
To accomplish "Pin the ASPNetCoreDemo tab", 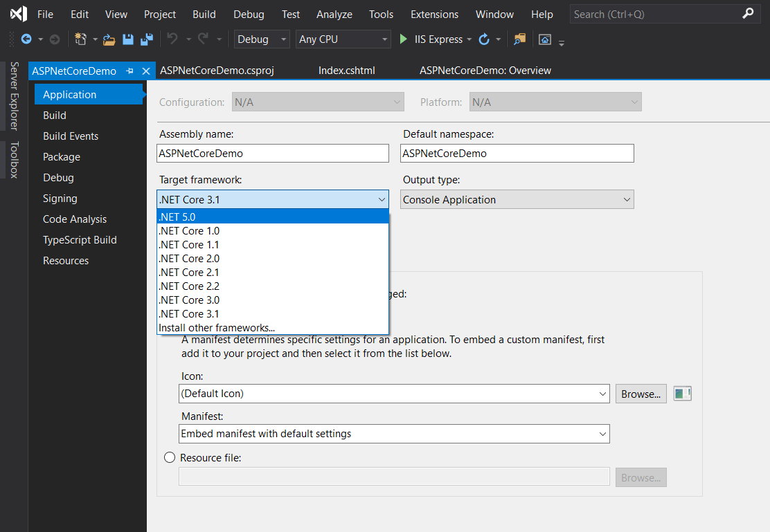I will point(130,71).
